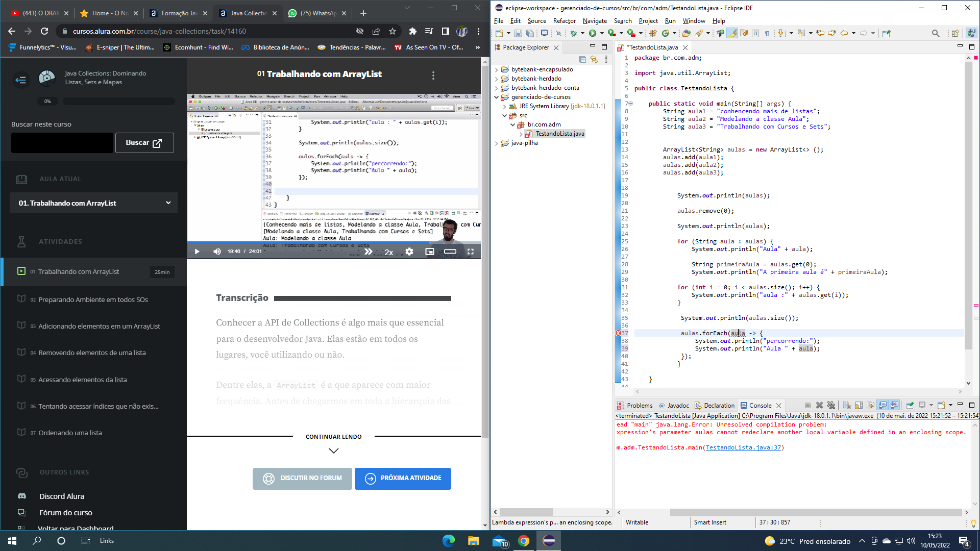Click the Console tab close icon
Viewport: 980px width, 551px height.
[x=779, y=405]
